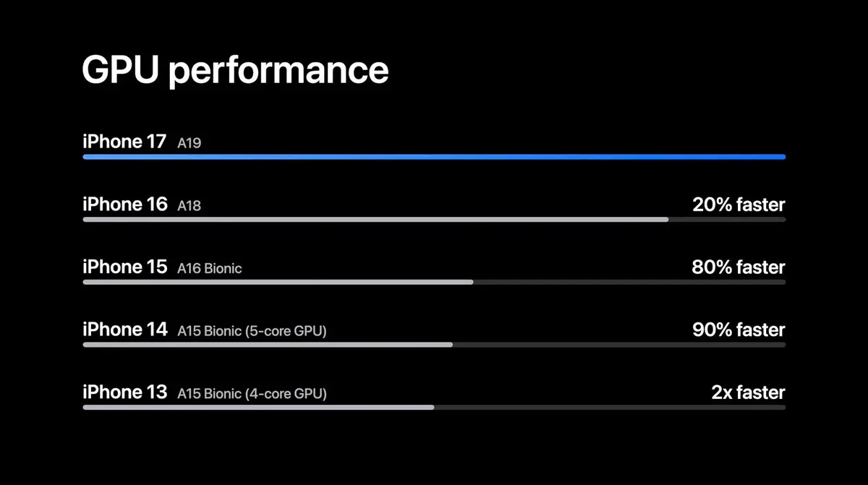Click the iPhone 16 gray performance bar

(375, 219)
